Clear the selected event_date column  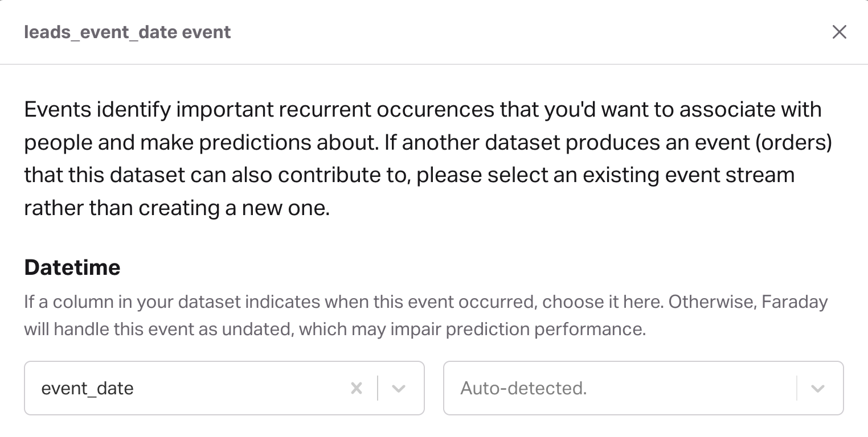click(357, 388)
